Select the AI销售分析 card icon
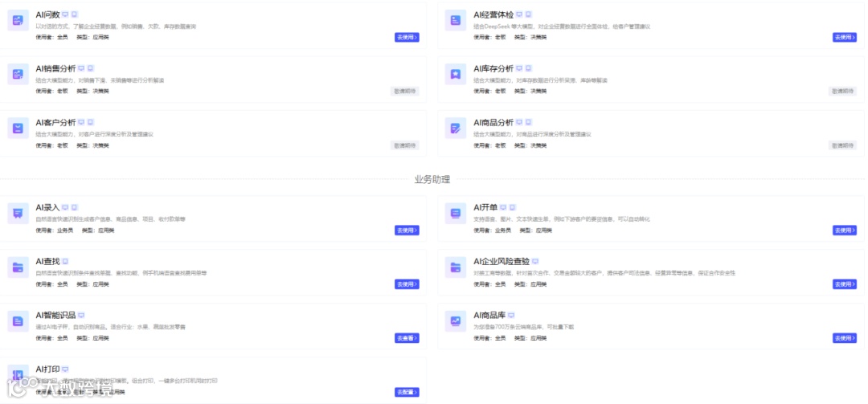 18,74
